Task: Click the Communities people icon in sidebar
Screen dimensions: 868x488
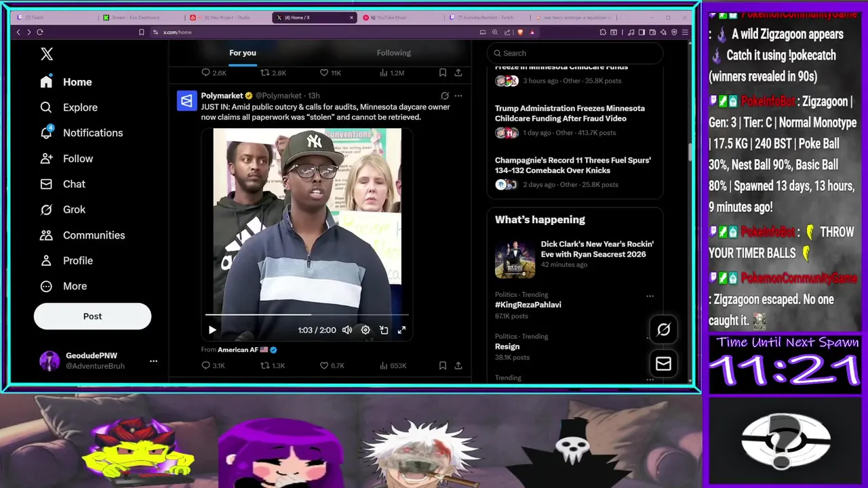Action: pyautogui.click(x=46, y=235)
